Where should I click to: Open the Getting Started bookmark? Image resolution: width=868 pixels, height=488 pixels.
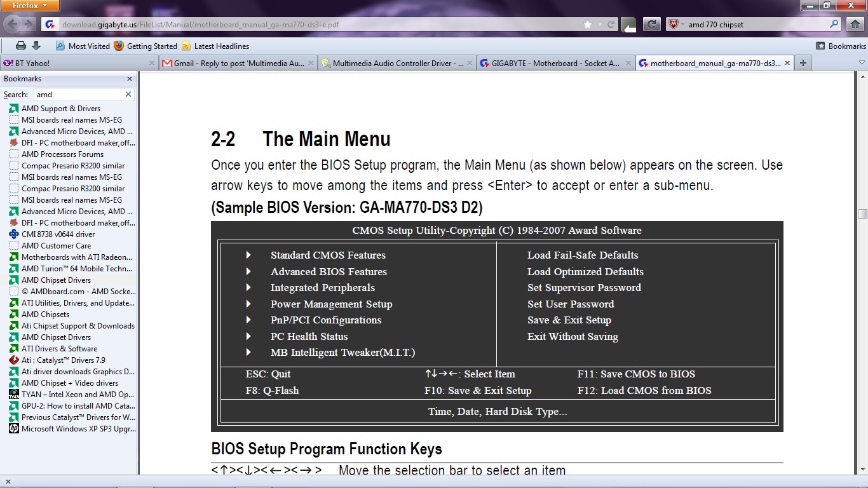point(146,46)
